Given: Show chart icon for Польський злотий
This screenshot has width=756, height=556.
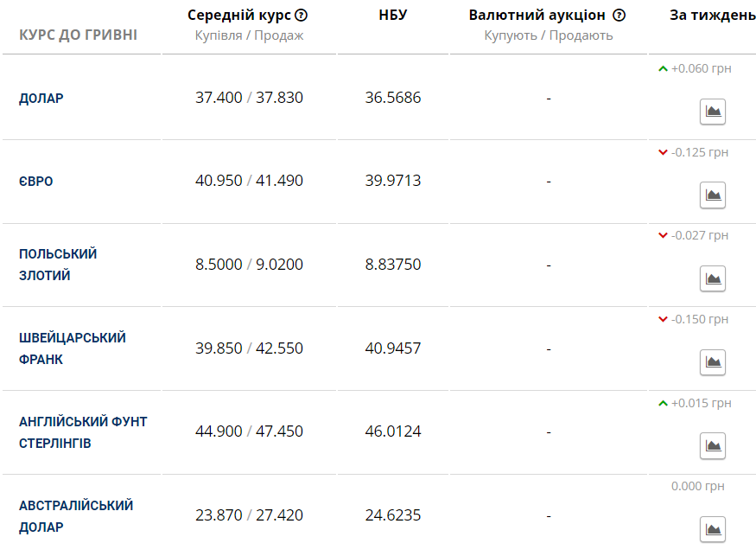Looking at the screenshot, I should pos(713,278).
